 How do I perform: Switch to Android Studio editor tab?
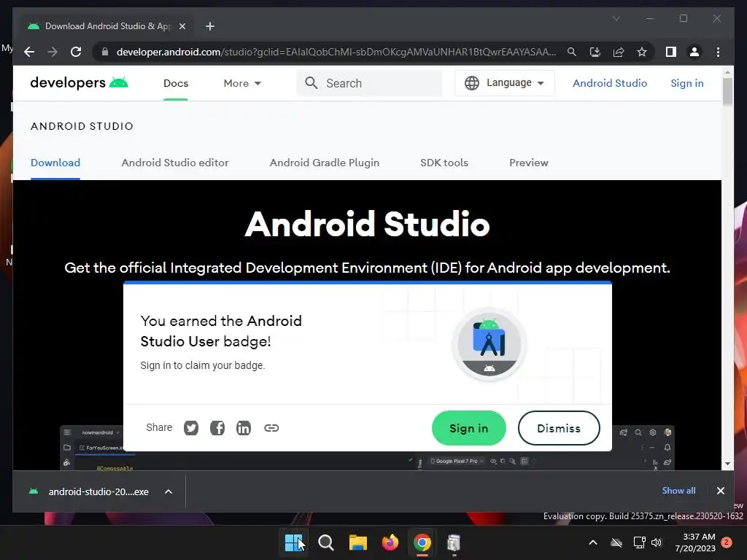pos(175,163)
